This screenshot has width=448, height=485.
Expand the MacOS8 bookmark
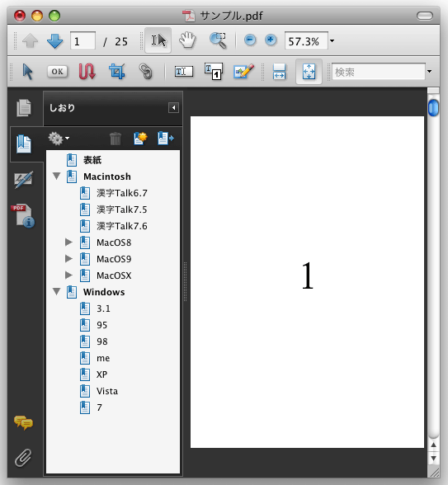coord(68,242)
